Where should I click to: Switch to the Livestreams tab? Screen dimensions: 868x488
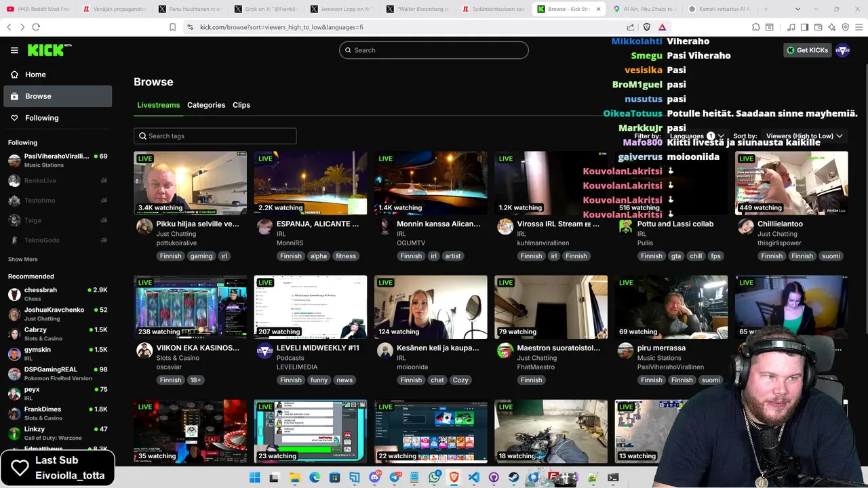159,105
